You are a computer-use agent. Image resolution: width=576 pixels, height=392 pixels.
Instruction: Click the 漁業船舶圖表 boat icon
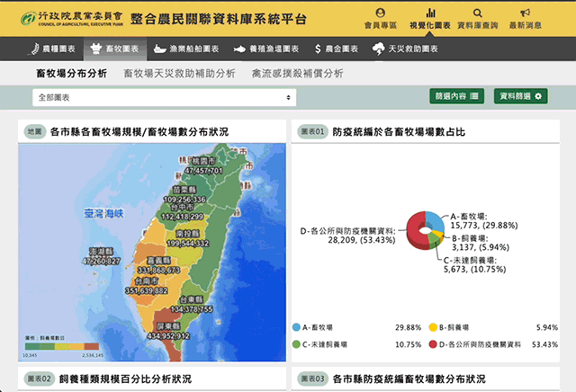point(160,49)
